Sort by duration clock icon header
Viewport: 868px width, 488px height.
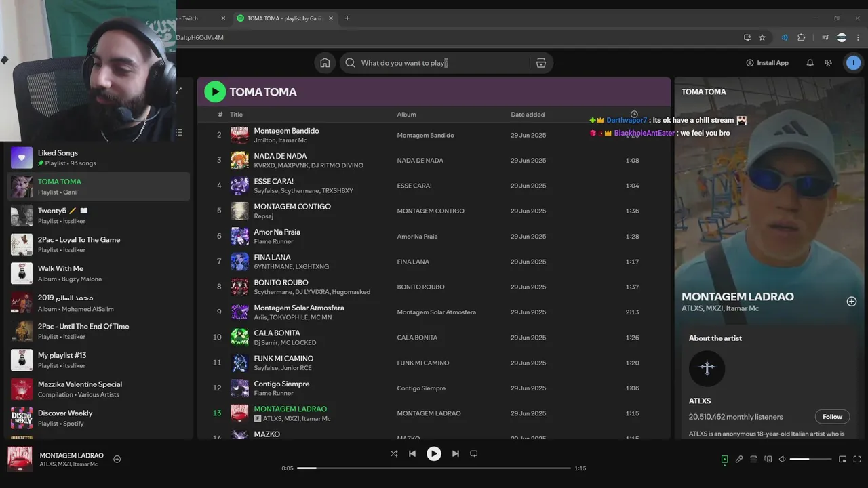pyautogui.click(x=634, y=115)
